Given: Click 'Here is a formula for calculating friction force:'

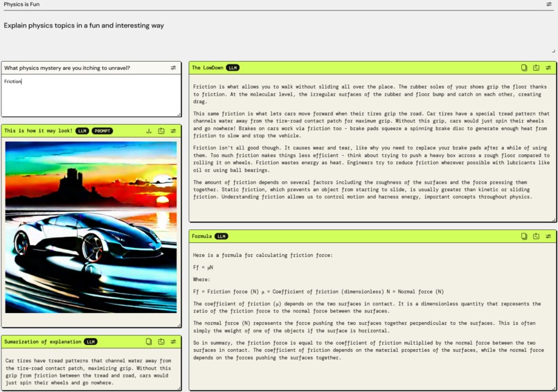Looking at the screenshot, I should pos(262,256).
